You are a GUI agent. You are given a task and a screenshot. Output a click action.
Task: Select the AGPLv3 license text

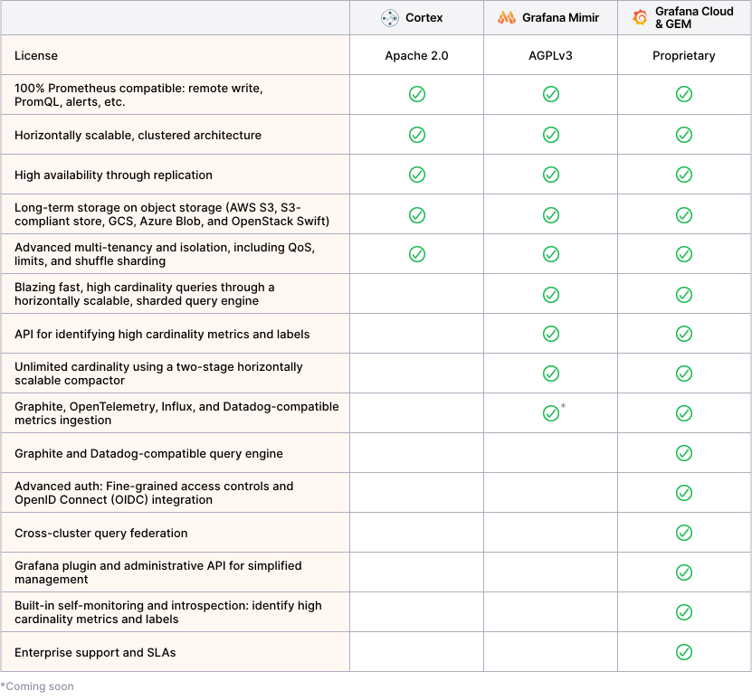pos(550,56)
